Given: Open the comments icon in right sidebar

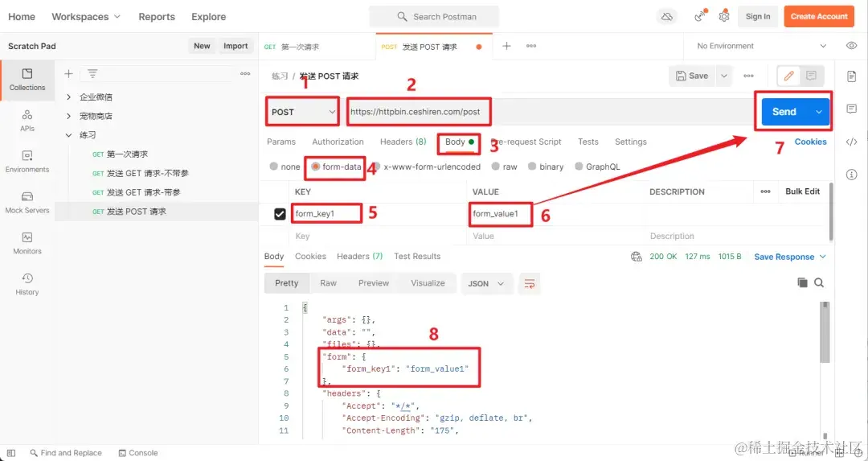Looking at the screenshot, I should [851, 109].
